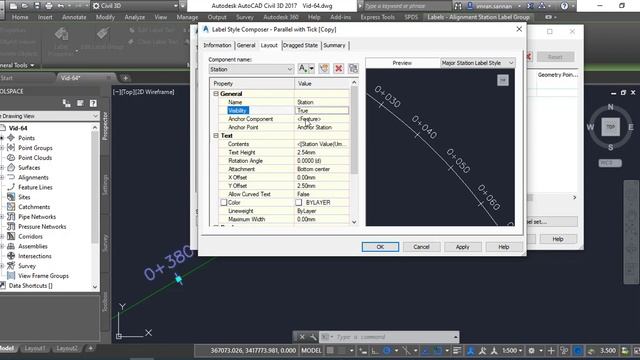The image size is (640, 360).
Task: Click the copy component icon
Action: (x=324, y=69)
